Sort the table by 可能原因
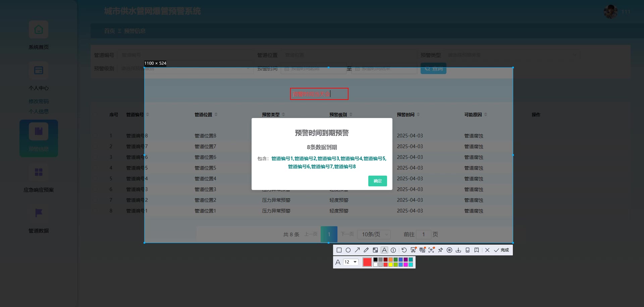Viewport: 644px width, 307px height. tap(486, 115)
